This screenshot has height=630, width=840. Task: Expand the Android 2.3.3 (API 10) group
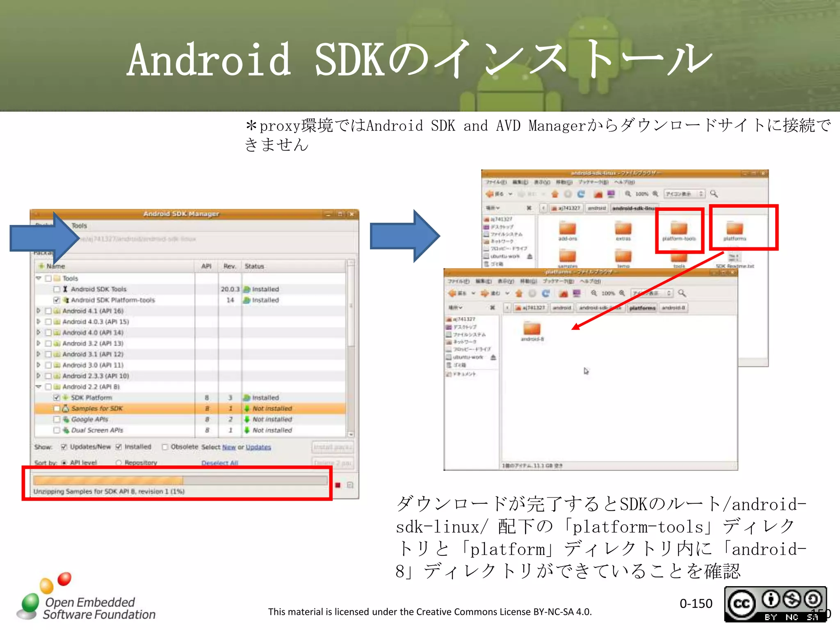click(39, 376)
